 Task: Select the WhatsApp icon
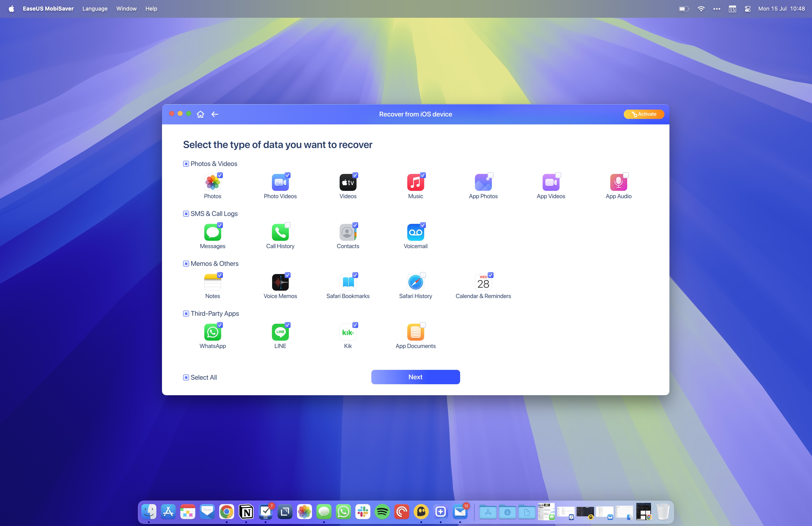click(213, 332)
